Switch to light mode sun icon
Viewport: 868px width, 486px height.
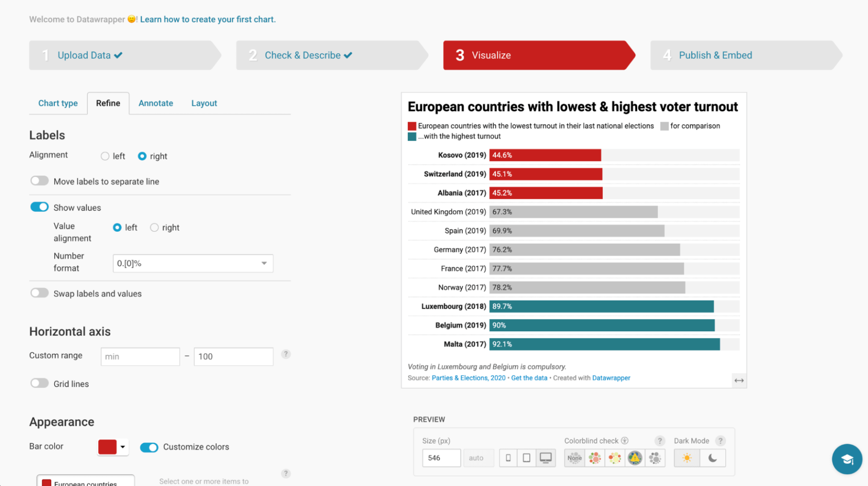687,458
